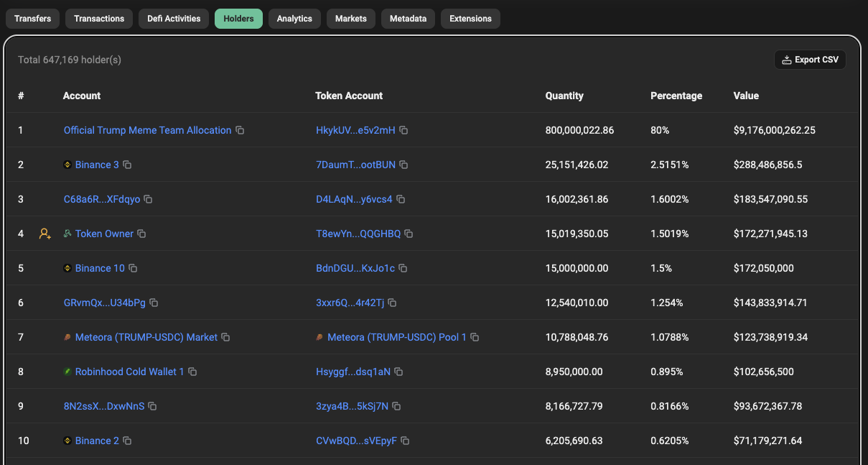
Task: Copy the 3xxr6Q...4r42Tj token account
Action: 392,303
